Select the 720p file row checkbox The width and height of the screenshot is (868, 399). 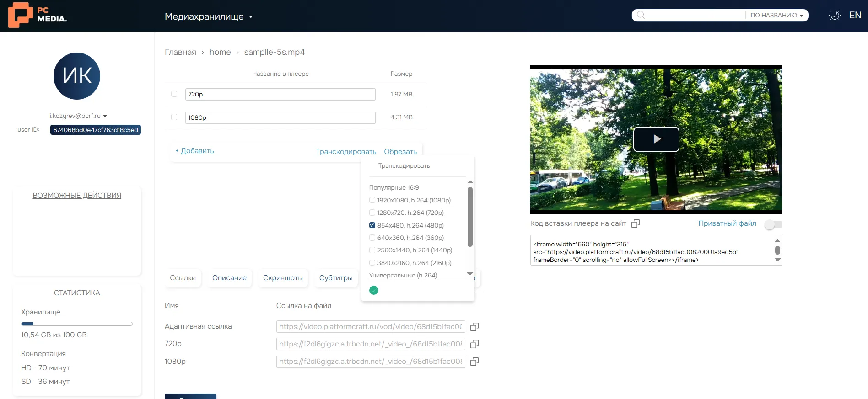174,94
